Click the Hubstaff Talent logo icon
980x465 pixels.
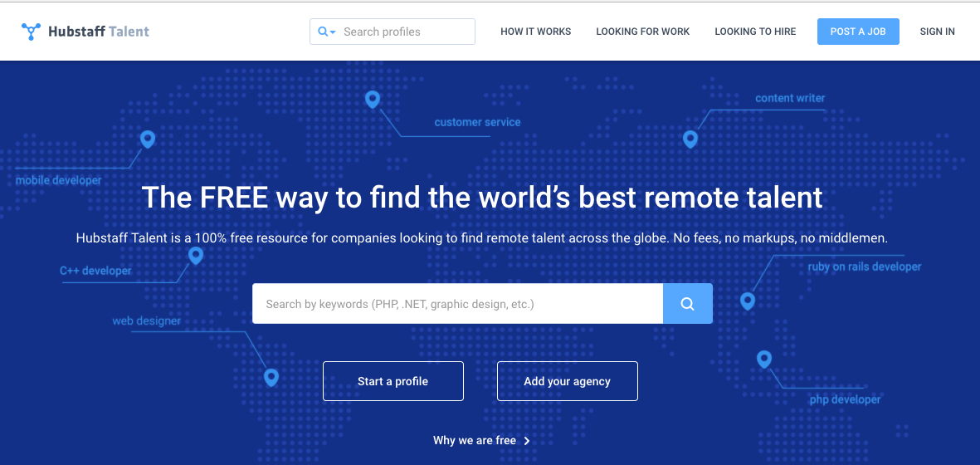click(32, 32)
